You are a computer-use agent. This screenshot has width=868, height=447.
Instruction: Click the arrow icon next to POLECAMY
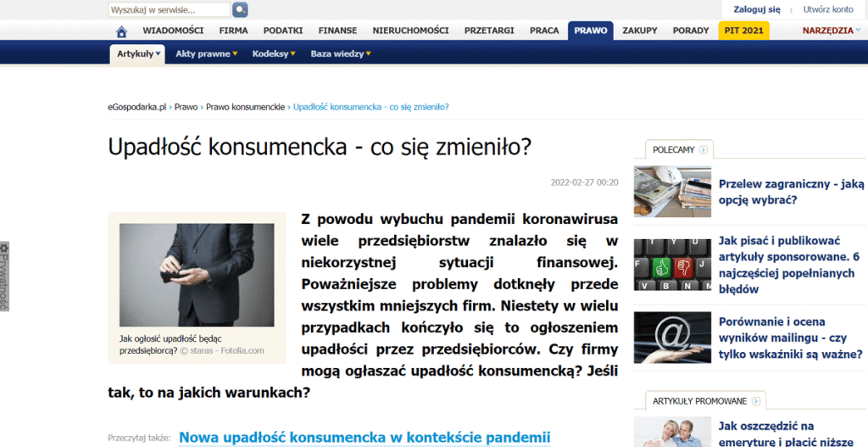pyautogui.click(x=703, y=149)
